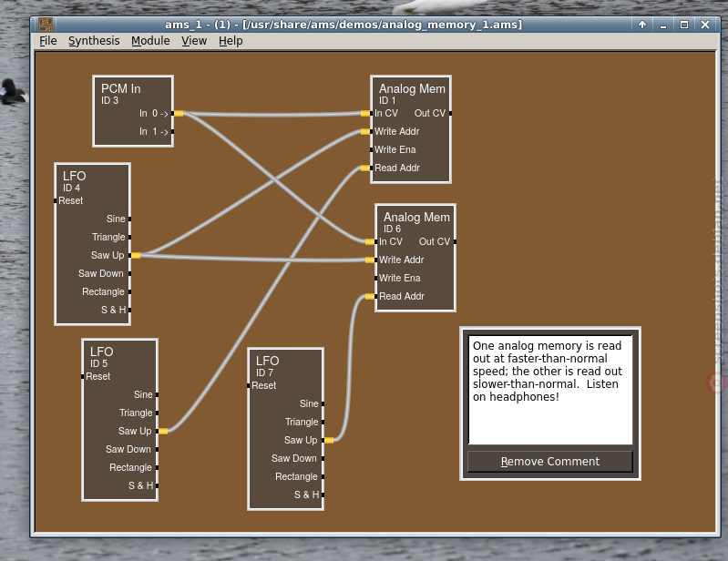Select the LFO ID 5 module title
The height and width of the screenshot is (561, 728).
pyautogui.click(x=102, y=352)
